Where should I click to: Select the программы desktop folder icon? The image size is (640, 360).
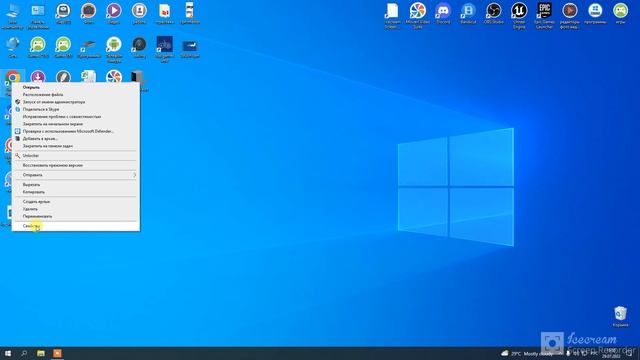(x=595, y=13)
